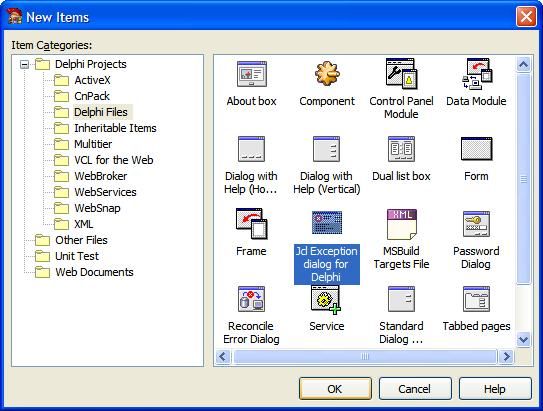Select the MSBuild Targets File icon
This screenshot has width=543, height=411.
402,224
